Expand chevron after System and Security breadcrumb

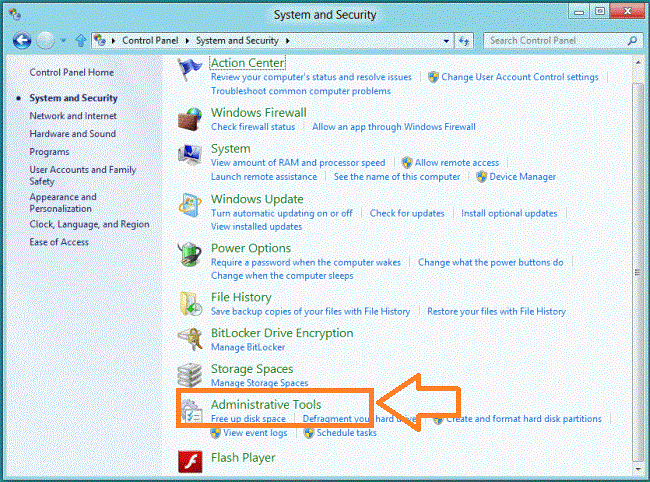tap(288, 41)
